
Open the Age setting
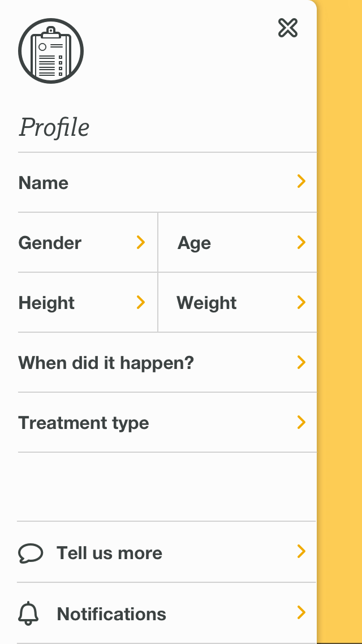coord(194,243)
